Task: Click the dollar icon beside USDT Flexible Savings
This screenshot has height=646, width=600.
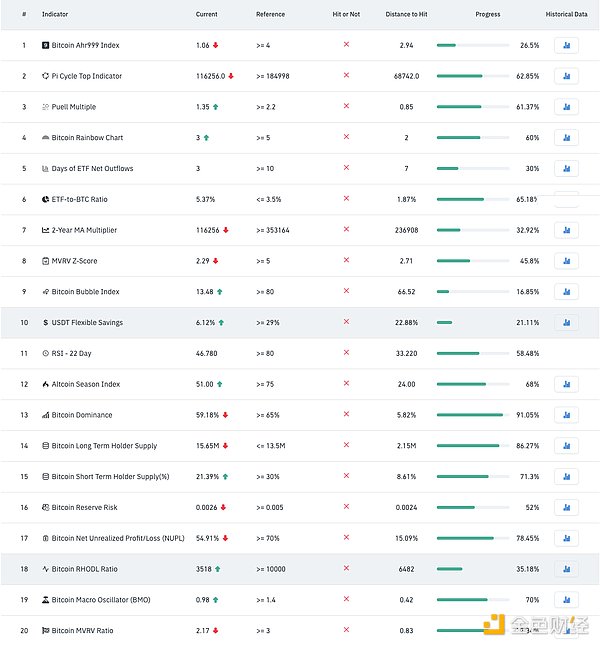Action: [45, 323]
